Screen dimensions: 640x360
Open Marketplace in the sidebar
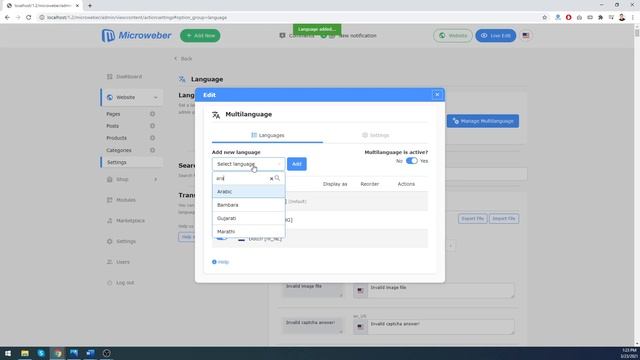pos(126,221)
